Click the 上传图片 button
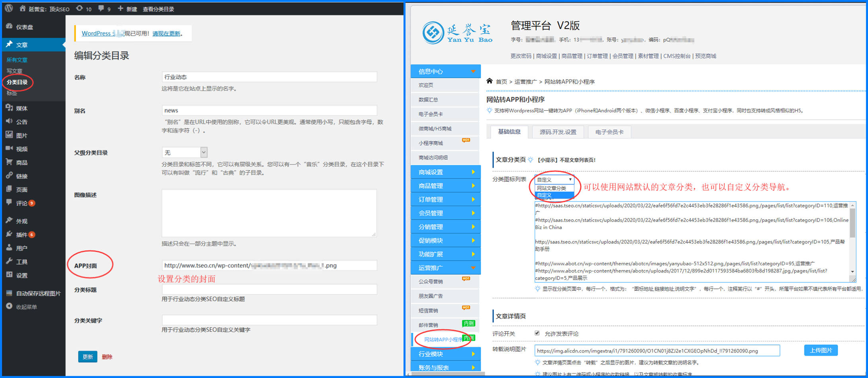The width and height of the screenshot is (868, 378). [x=821, y=350]
